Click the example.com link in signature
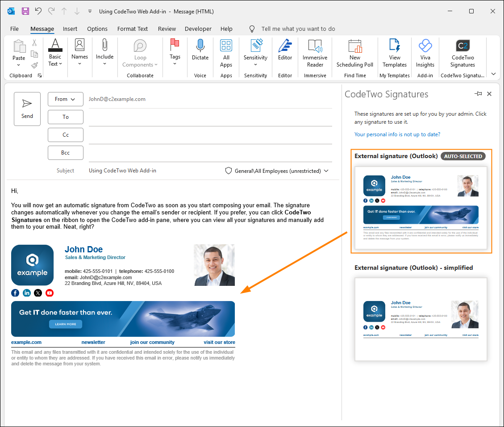504x427 pixels. tap(26, 343)
